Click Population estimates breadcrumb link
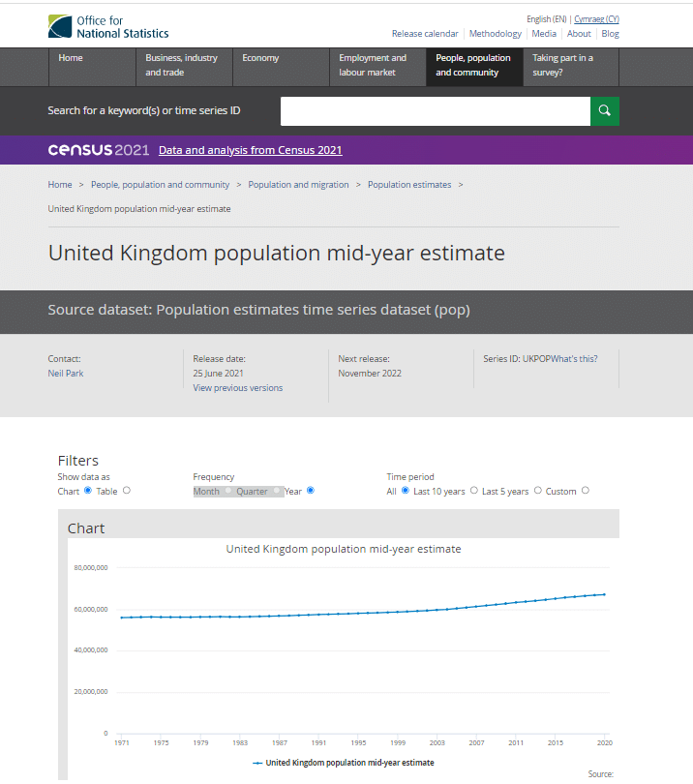 click(408, 185)
